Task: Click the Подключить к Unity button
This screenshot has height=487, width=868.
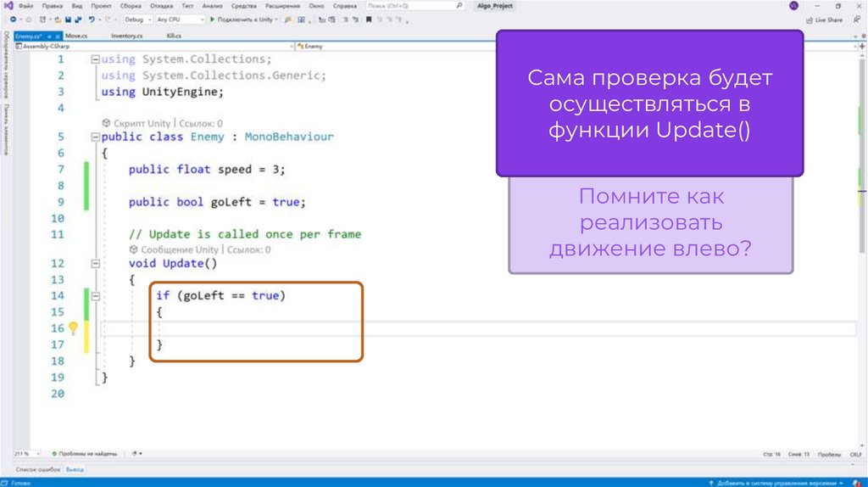Action: [x=243, y=20]
